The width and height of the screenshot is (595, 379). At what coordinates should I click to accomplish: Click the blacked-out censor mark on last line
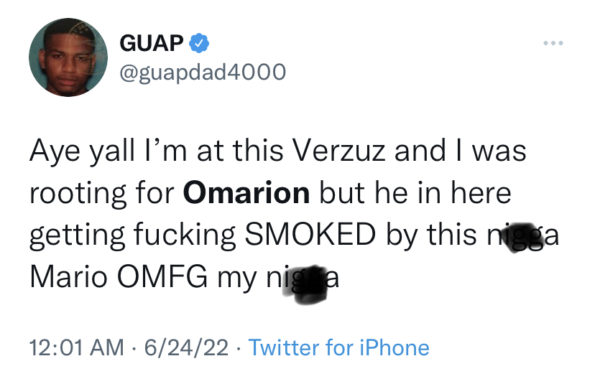(309, 285)
